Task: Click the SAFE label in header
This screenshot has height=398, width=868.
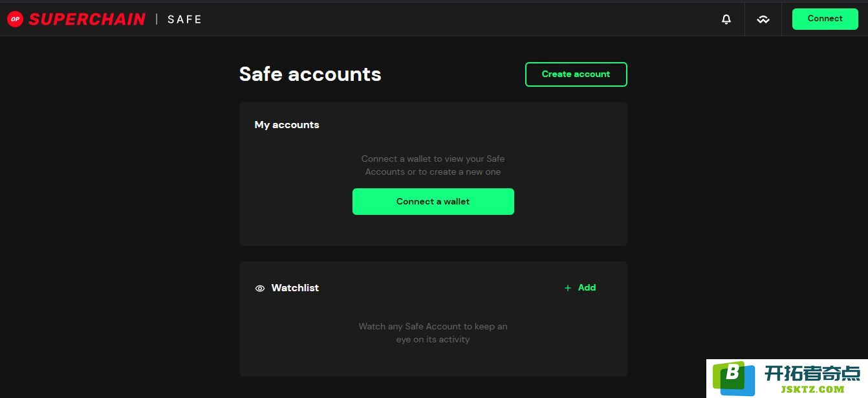Action: tap(185, 19)
